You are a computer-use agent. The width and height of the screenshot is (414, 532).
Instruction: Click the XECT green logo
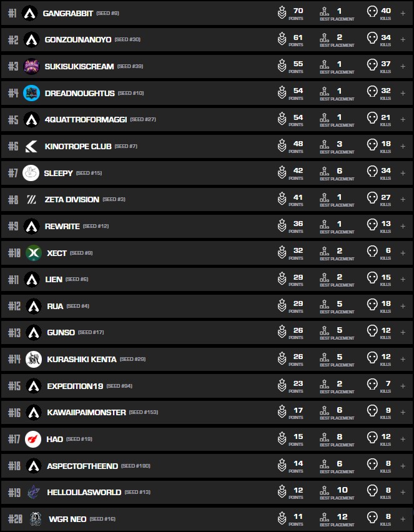(33, 253)
